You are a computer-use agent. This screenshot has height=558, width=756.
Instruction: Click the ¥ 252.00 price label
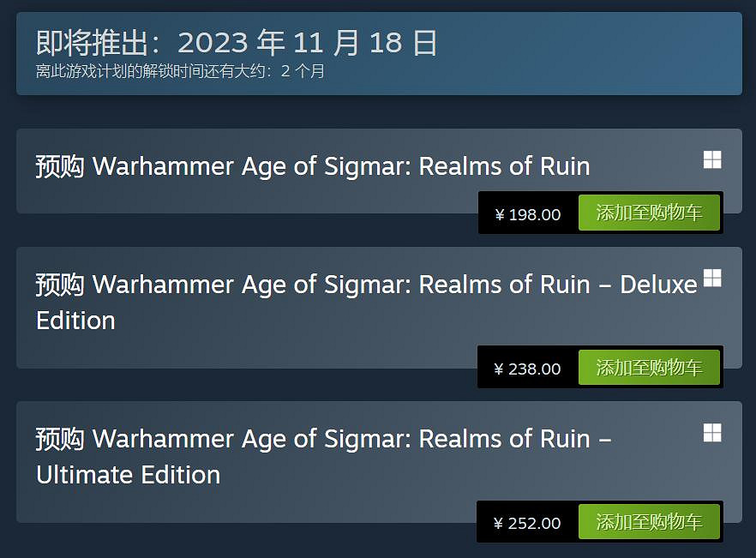tap(528, 523)
